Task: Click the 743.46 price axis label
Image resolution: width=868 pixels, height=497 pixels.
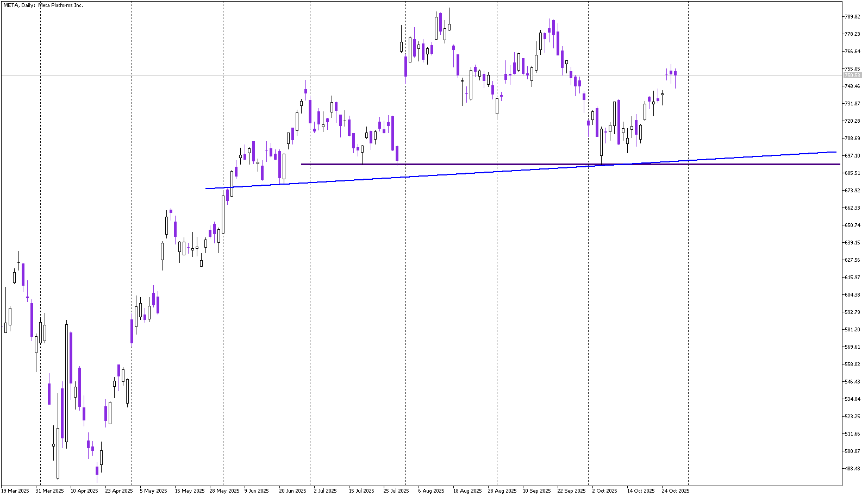Action: (x=852, y=86)
